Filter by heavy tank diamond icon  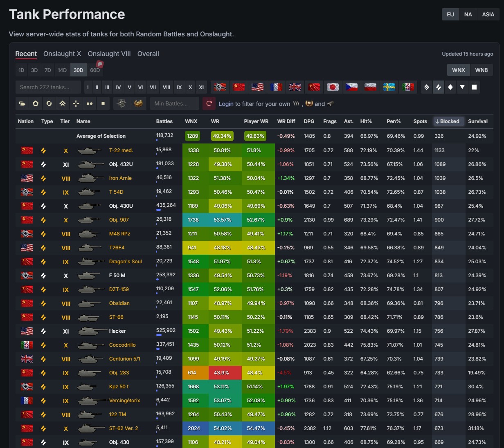(450, 87)
